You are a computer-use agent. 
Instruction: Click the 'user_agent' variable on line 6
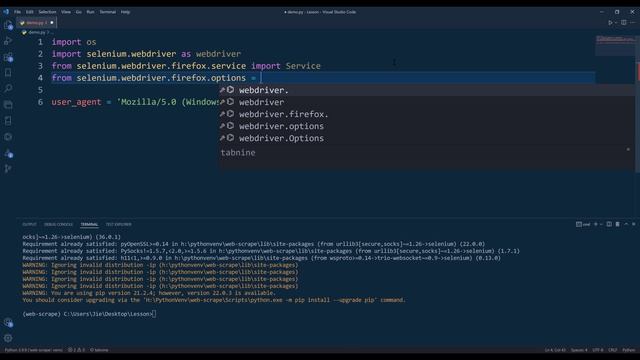pyautogui.click(x=76, y=102)
